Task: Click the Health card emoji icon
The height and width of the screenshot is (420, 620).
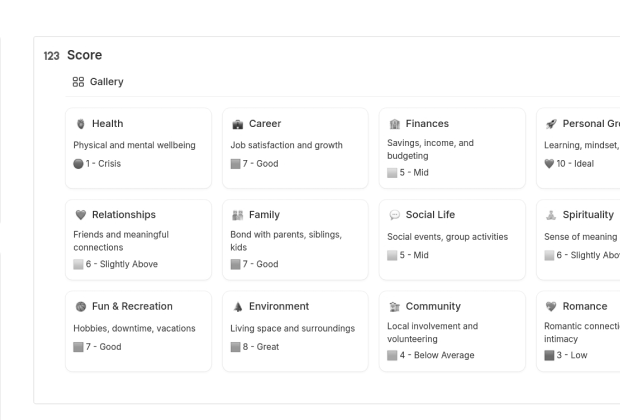Action: 80,124
